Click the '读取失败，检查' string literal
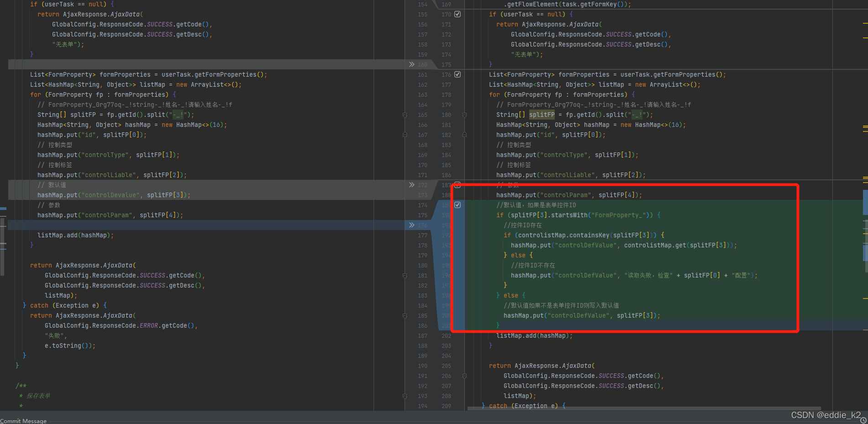868x424 pixels. click(648, 275)
